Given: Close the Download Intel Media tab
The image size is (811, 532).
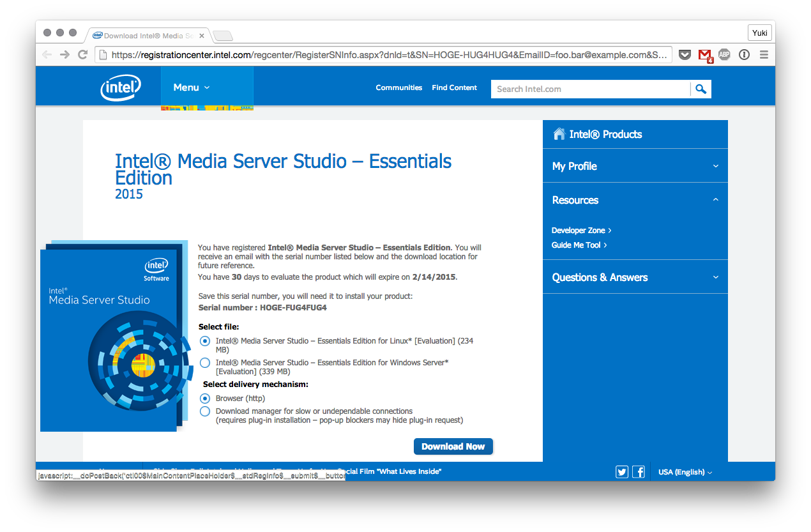Looking at the screenshot, I should coord(202,36).
